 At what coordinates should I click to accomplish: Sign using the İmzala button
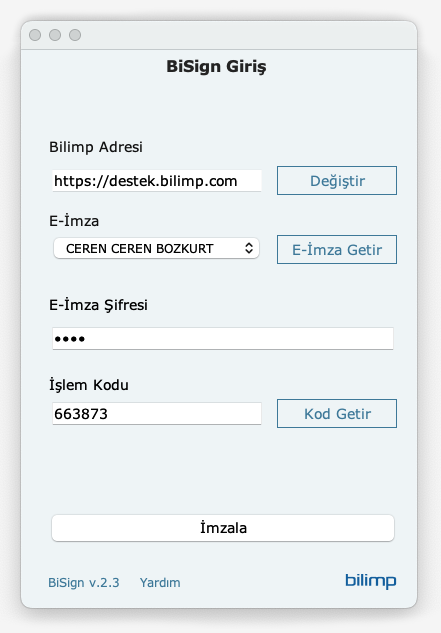pyautogui.click(x=223, y=528)
